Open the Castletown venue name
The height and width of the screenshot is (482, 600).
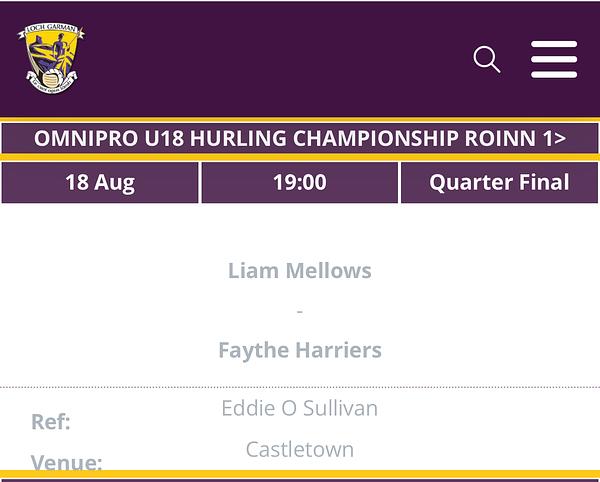(x=300, y=449)
